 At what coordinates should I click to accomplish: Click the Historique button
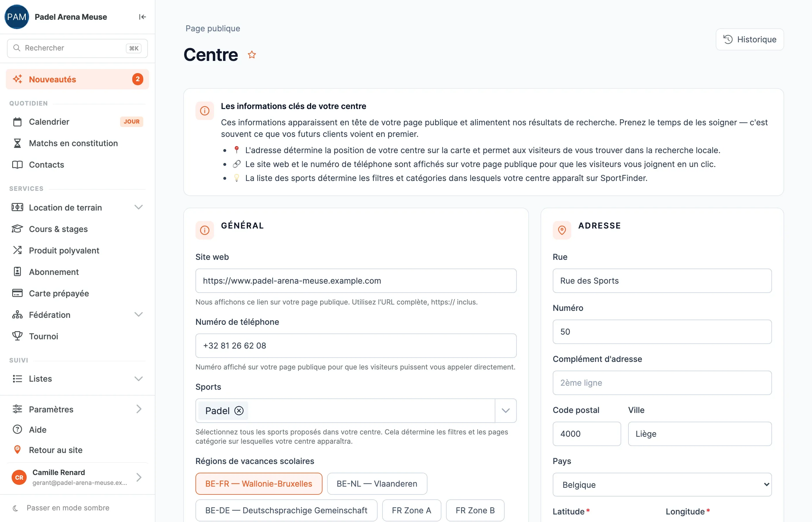(749, 39)
